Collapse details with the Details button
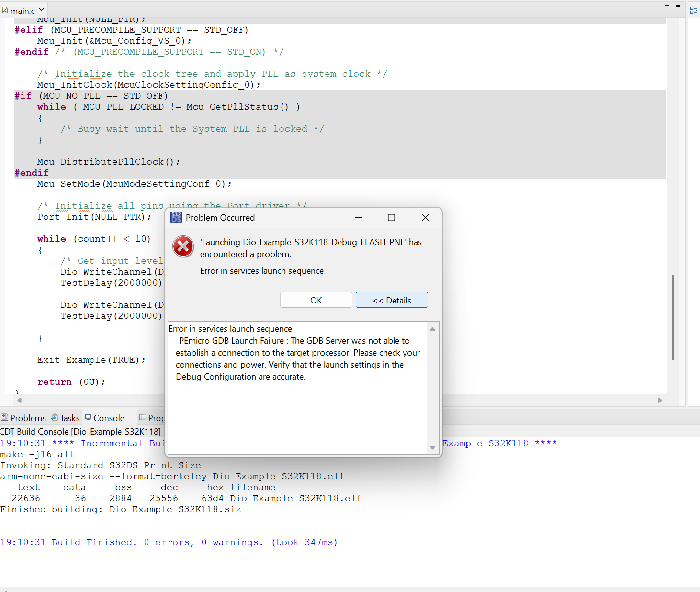Viewport: 700px width, 592px height. point(392,300)
